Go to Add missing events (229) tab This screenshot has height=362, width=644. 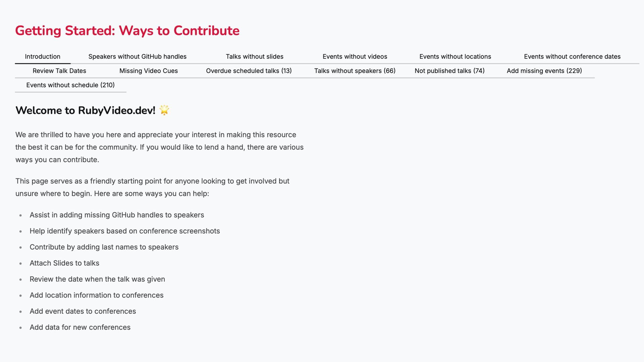(544, 71)
